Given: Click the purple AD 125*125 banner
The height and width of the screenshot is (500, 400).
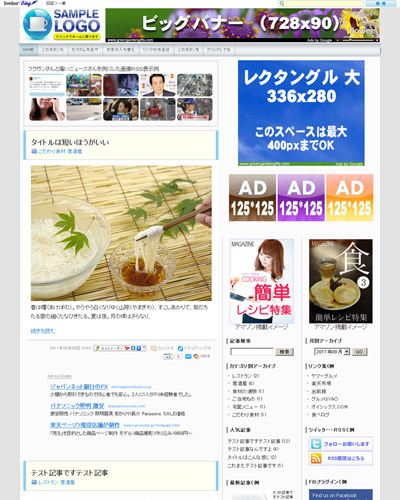Looking at the screenshot, I should click(301, 197).
